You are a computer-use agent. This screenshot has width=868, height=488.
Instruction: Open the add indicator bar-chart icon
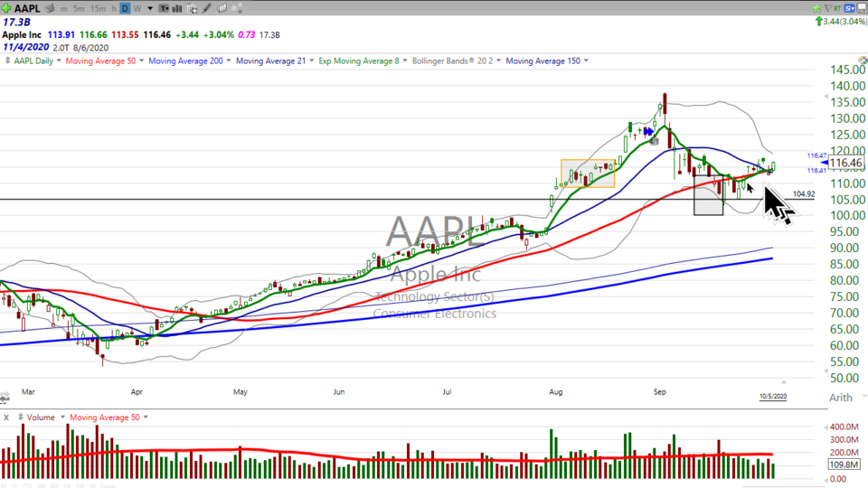[x=177, y=8]
